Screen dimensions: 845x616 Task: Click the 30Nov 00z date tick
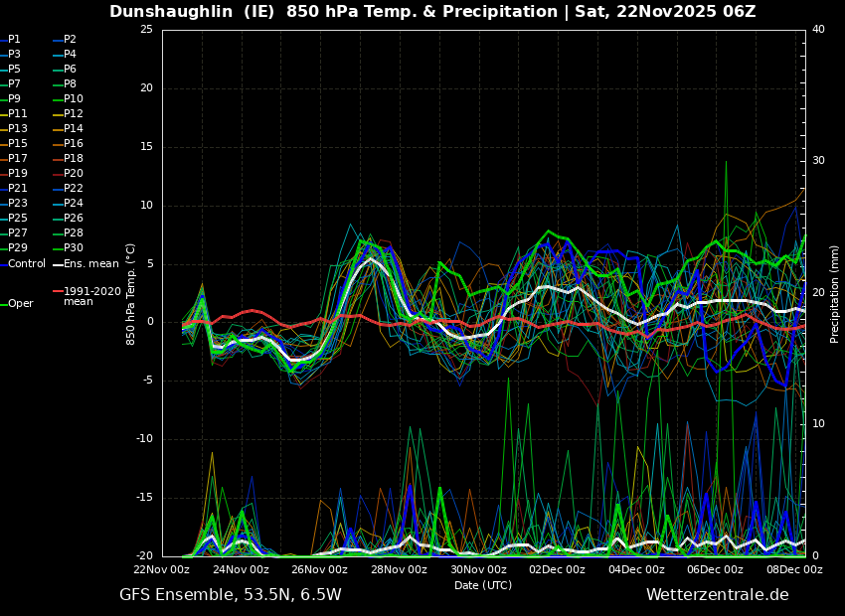[478, 569]
